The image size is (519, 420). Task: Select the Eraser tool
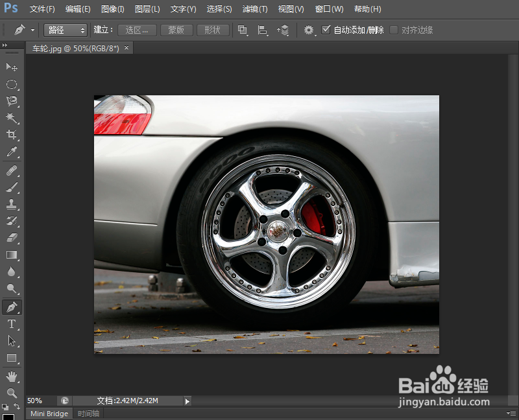[x=12, y=238]
